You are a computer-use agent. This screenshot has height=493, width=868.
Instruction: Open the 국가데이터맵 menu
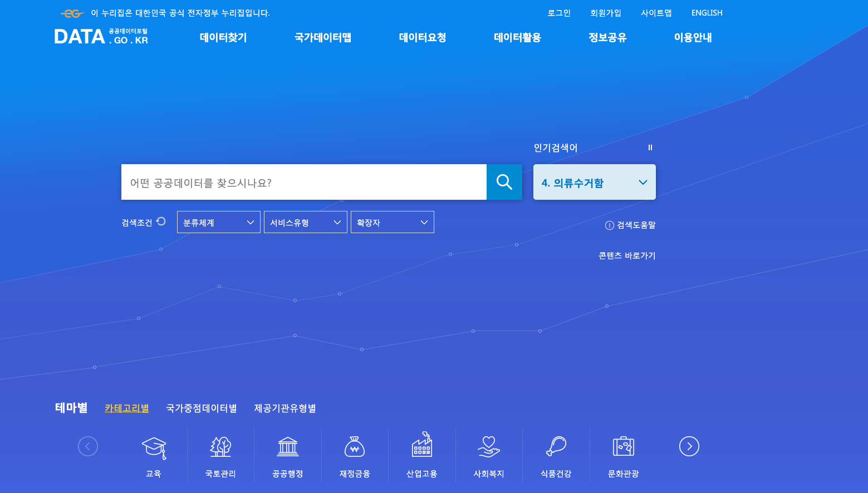(323, 37)
